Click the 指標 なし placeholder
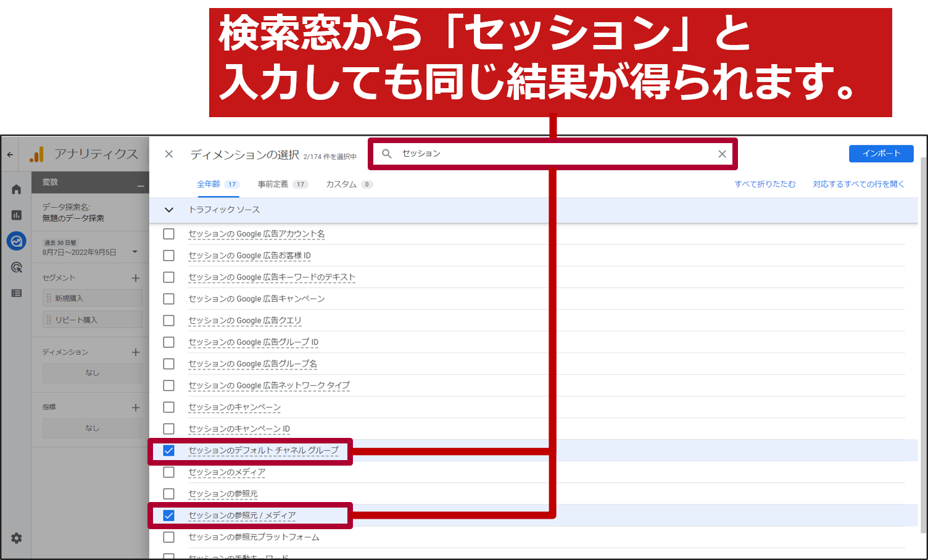Screen dimensions: 928x560 (93, 428)
